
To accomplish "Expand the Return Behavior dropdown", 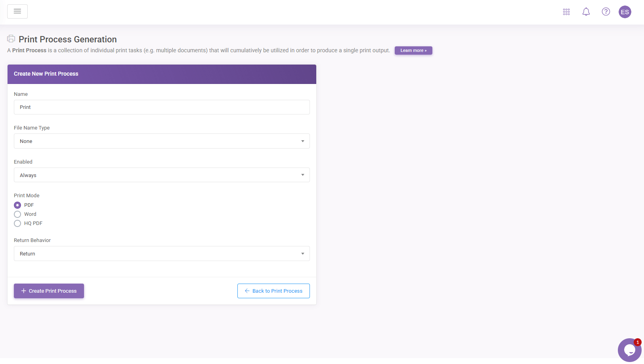I will pyautogui.click(x=162, y=253).
